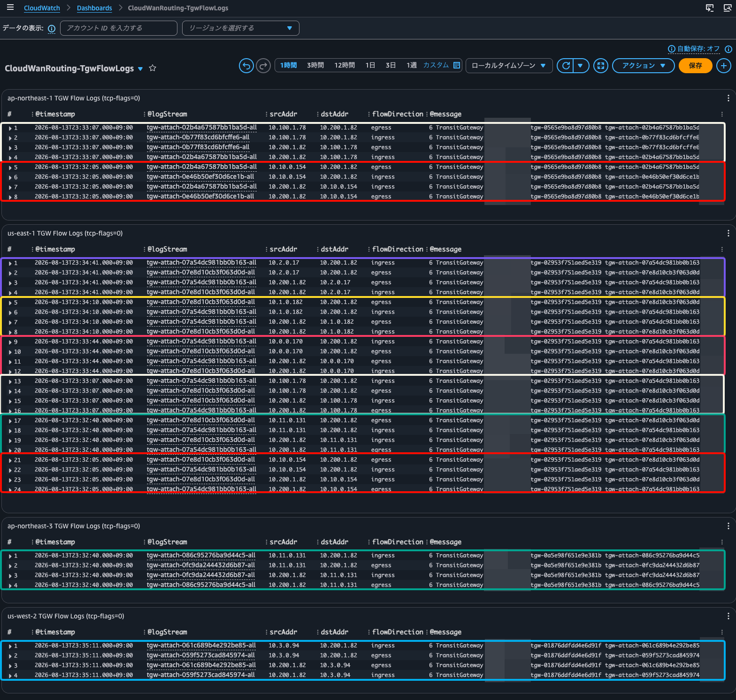Viewport: 736px width, 700px height.
Task: Open us-east-1 widget actions menu
Action: [728, 233]
